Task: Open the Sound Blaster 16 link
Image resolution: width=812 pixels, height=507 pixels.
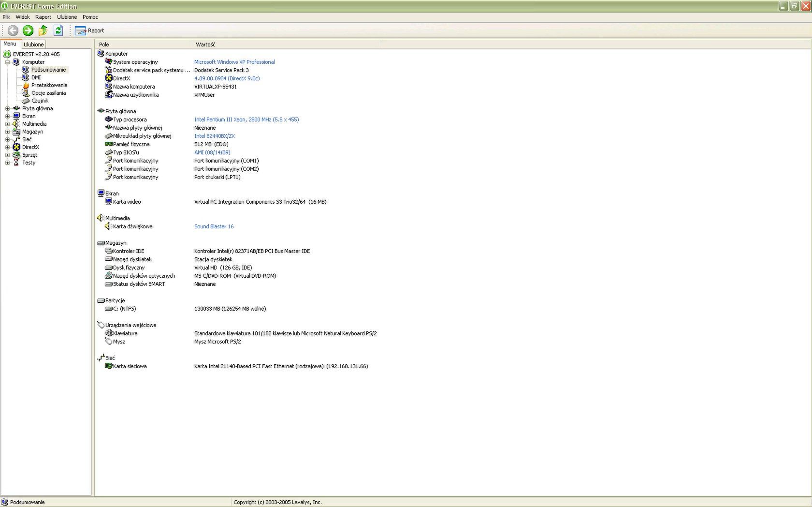Action: (x=214, y=226)
